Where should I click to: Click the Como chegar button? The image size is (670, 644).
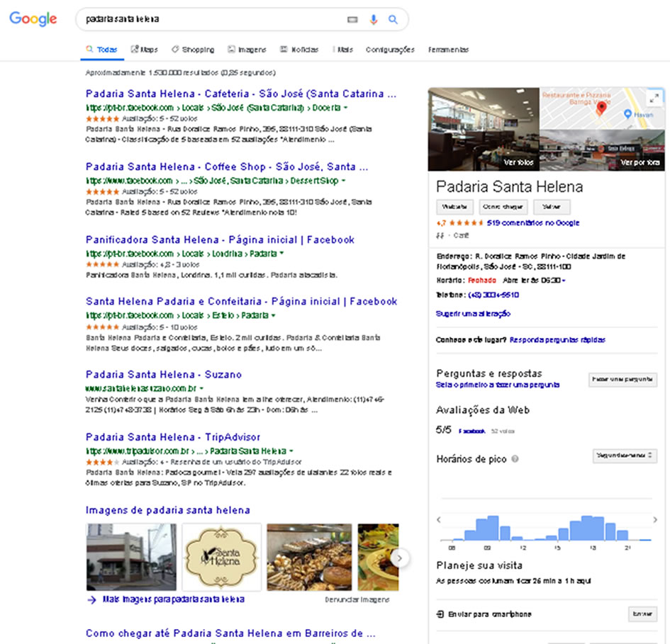(503, 207)
